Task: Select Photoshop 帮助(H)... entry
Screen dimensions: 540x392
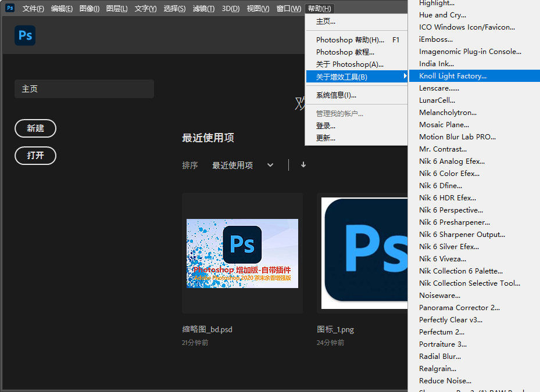Action: pyautogui.click(x=356, y=40)
